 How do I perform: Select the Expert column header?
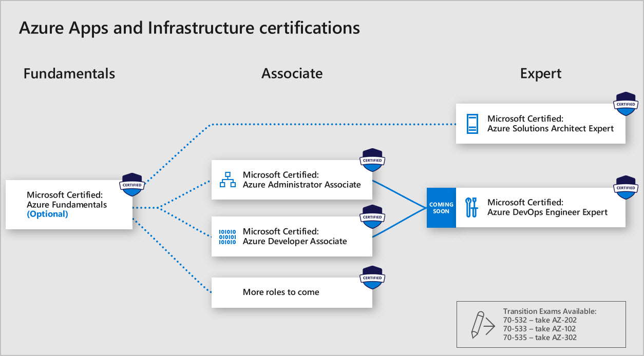[x=540, y=73]
